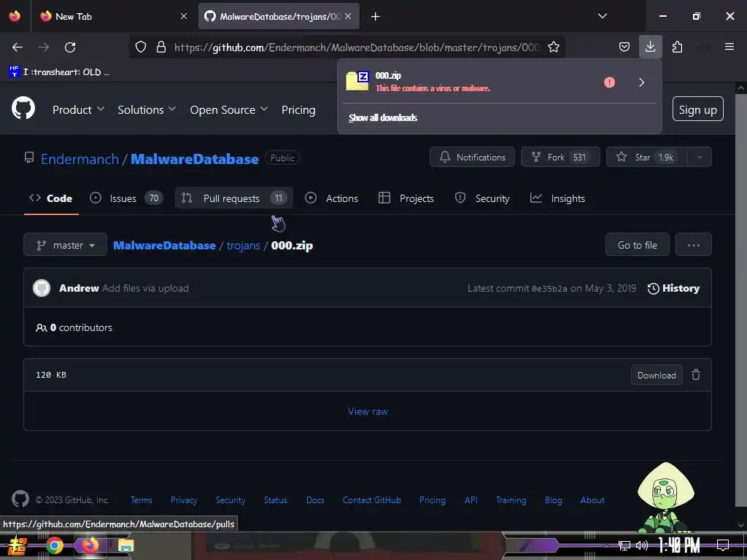
Task: Open a new tab with plus button
Action: (x=376, y=17)
